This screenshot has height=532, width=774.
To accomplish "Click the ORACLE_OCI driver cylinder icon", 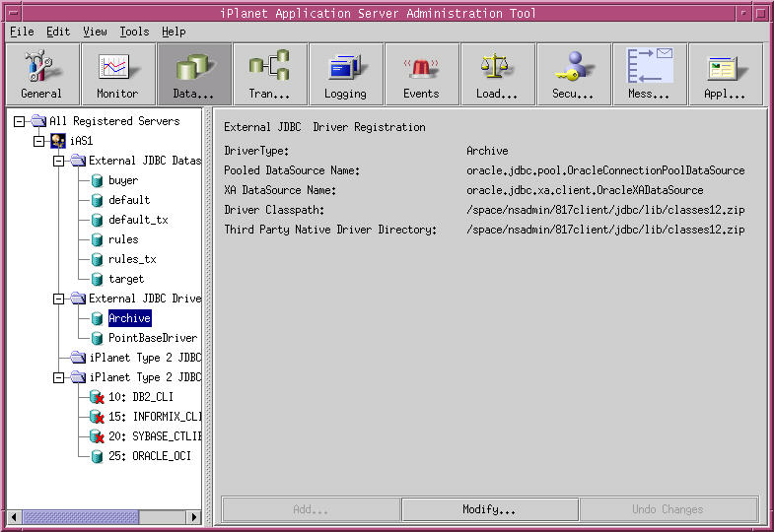I will point(98,456).
